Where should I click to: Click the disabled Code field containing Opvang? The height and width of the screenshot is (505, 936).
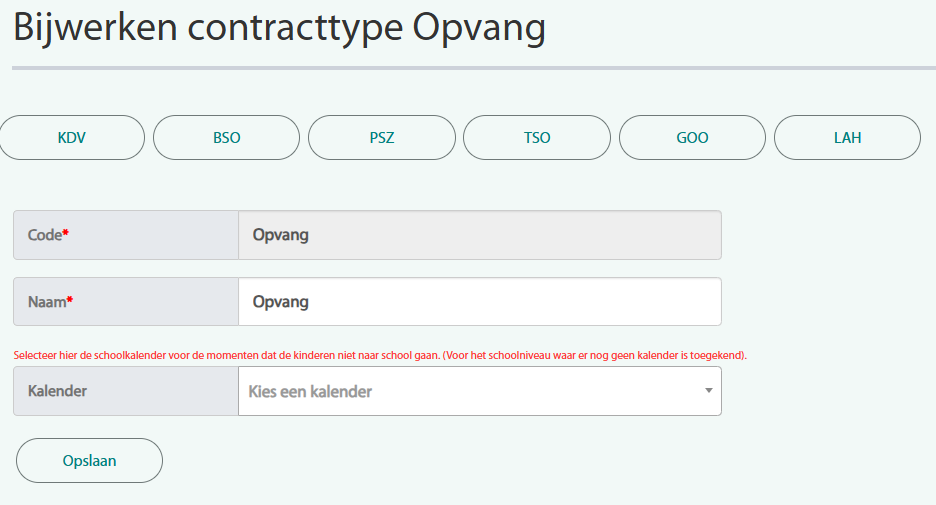[x=479, y=235]
